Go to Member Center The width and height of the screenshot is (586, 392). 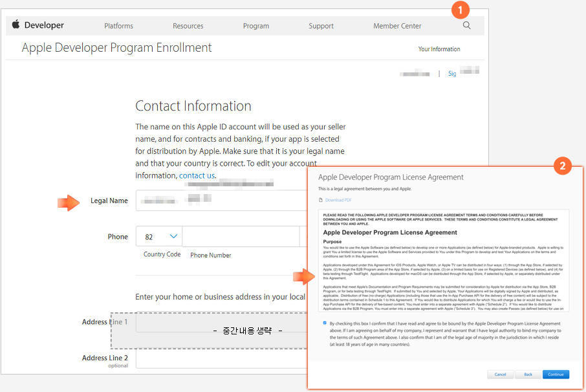(x=397, y=26)
